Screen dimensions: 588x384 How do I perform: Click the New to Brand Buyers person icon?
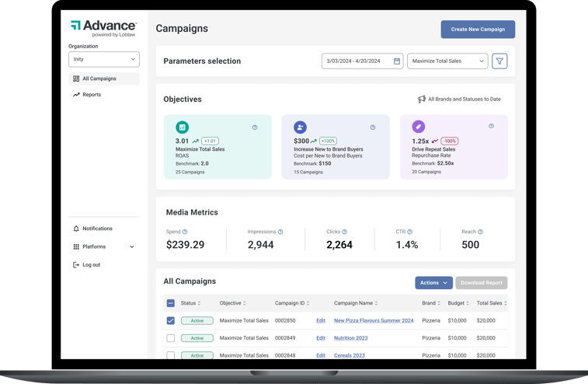coord(300,127)
